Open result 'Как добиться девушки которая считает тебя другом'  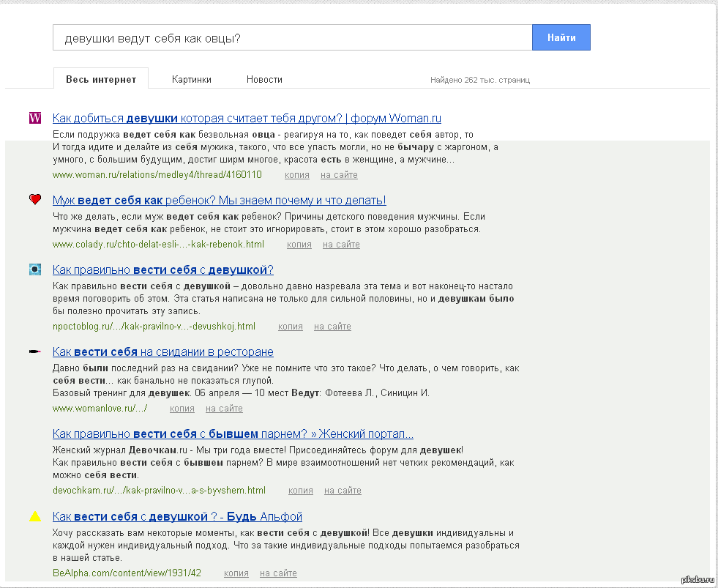click(247, 118)
